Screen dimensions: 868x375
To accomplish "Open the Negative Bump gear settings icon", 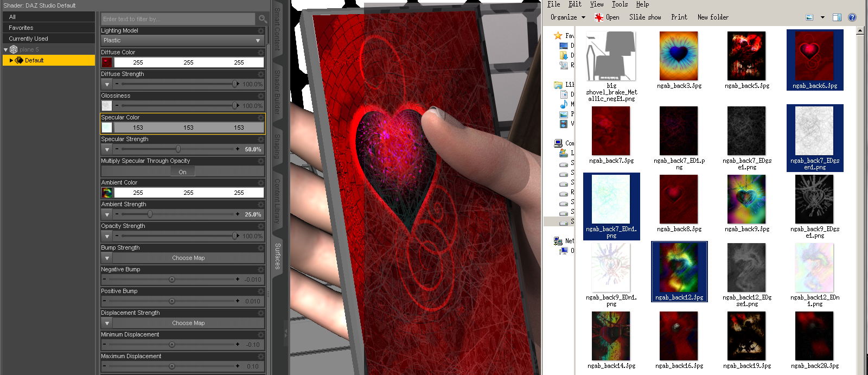I will click(x=261, y=270).
